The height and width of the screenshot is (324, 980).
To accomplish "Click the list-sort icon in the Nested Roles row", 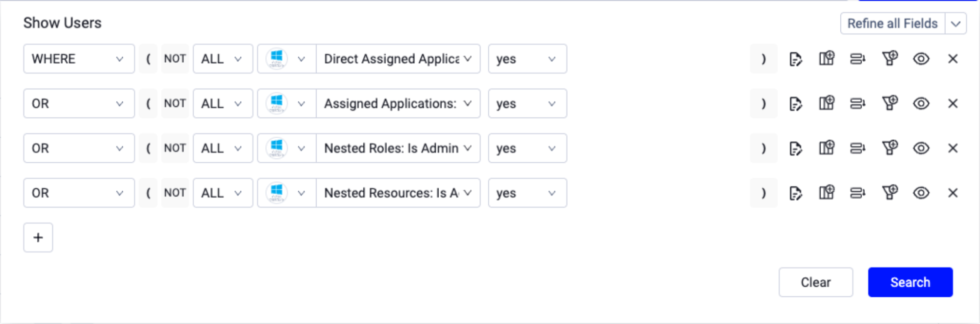I will tap(857, 148).
